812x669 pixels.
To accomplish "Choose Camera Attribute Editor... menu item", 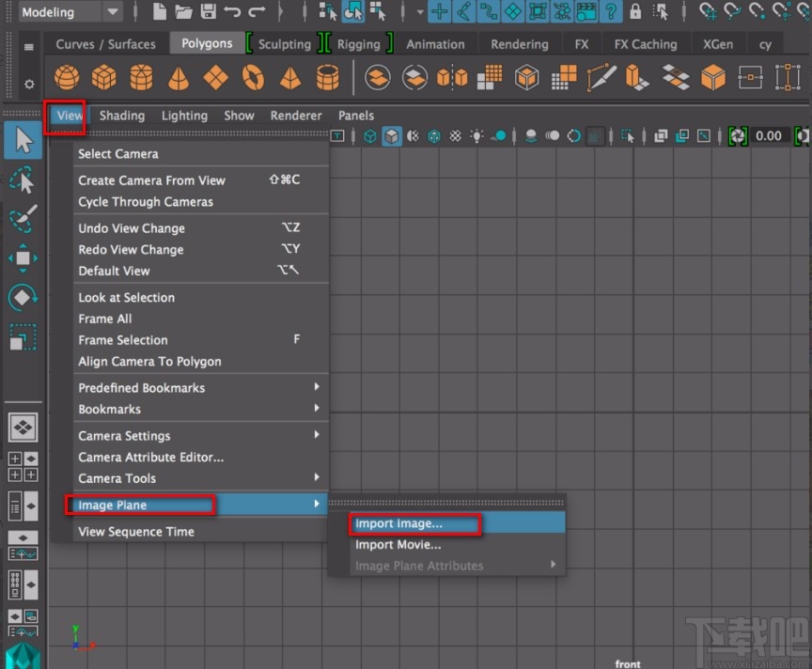I will (201, 458).
